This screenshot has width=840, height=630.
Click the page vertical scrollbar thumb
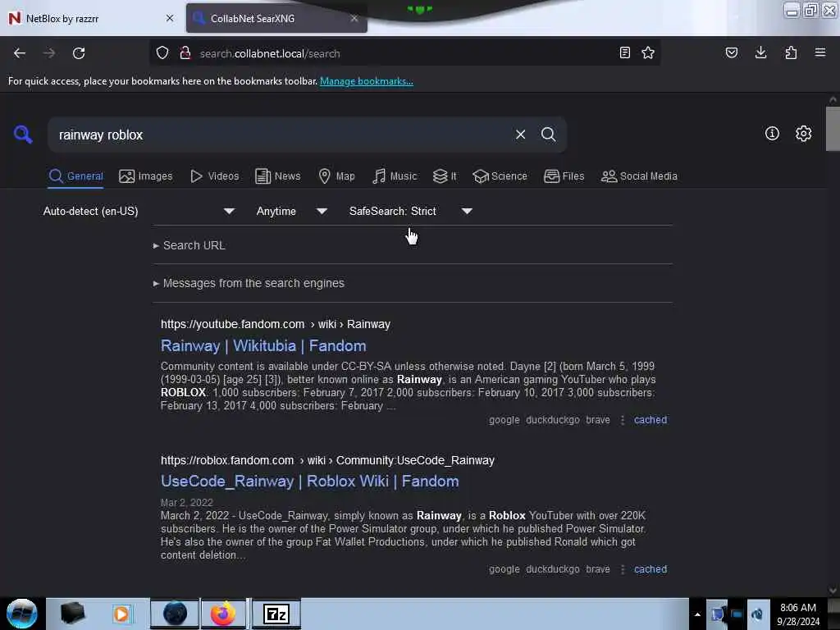click(833, 129)
